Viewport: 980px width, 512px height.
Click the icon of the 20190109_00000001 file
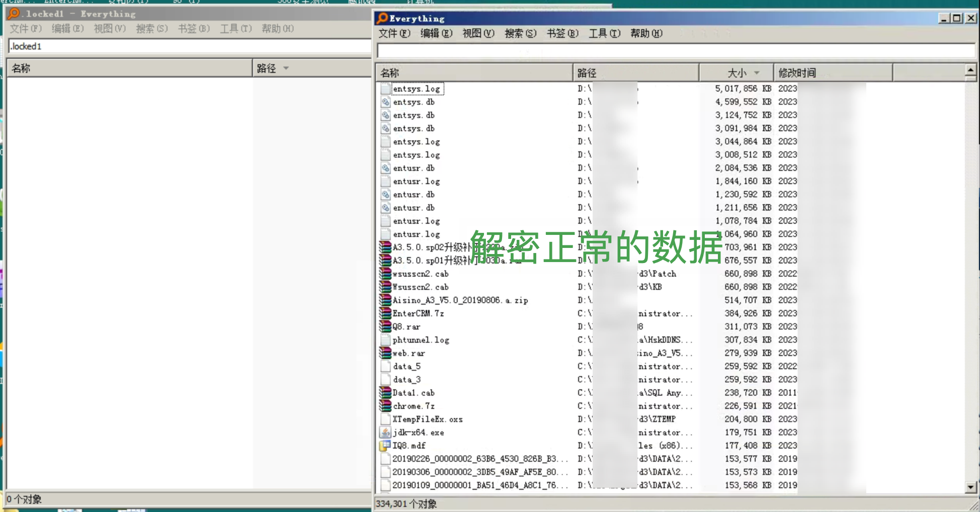tap(385, 485)
